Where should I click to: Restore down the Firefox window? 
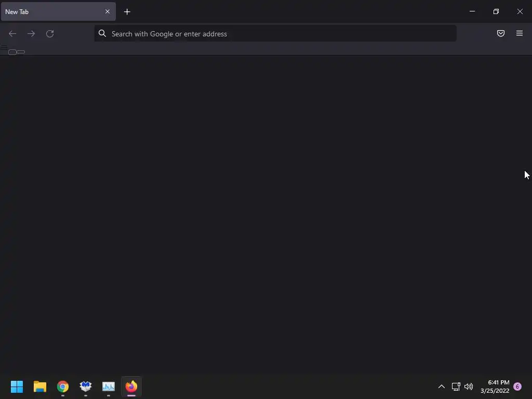pos(496,11)
